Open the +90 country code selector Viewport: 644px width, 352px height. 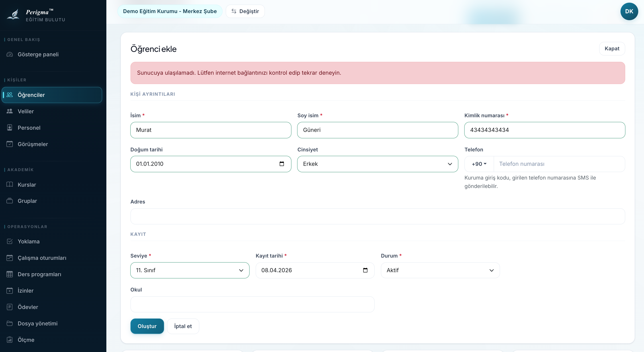(479, 164)
